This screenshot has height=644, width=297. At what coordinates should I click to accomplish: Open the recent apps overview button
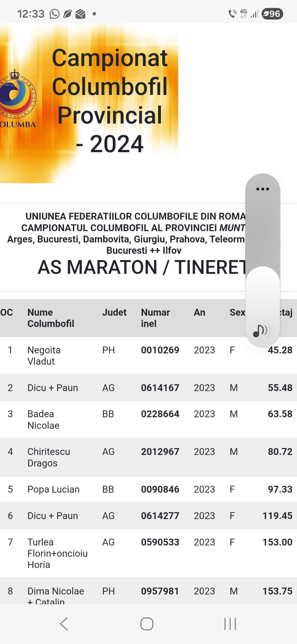tap(230, 624)
